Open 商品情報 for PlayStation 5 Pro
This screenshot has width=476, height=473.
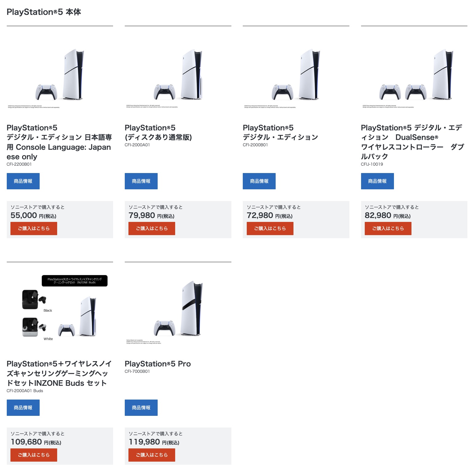(x=141, y=408)
